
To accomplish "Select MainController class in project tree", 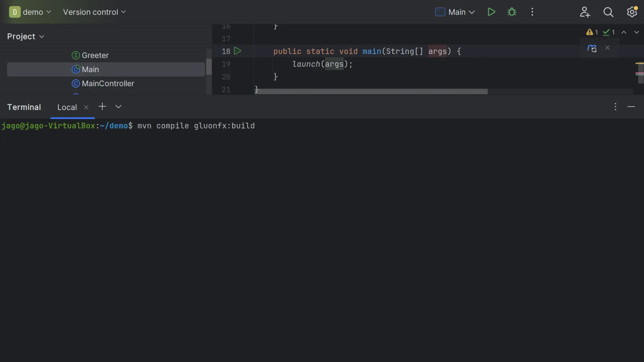I will pyautogui.click(x=108, y=84).
